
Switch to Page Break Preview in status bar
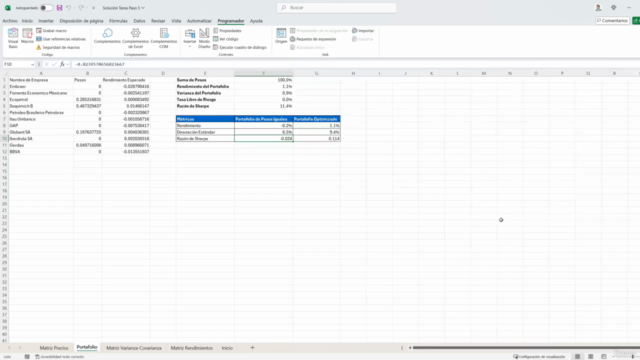pyautogui.click(x=603, y=357)
